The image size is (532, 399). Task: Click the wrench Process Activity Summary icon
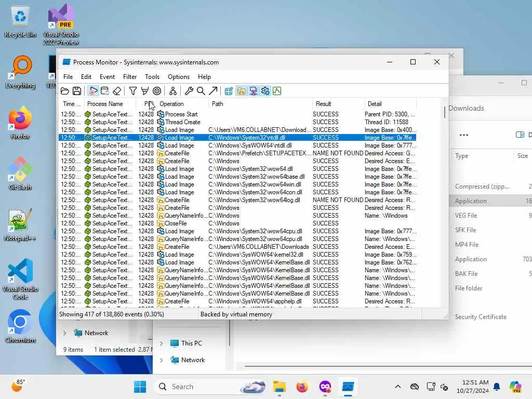189,91
